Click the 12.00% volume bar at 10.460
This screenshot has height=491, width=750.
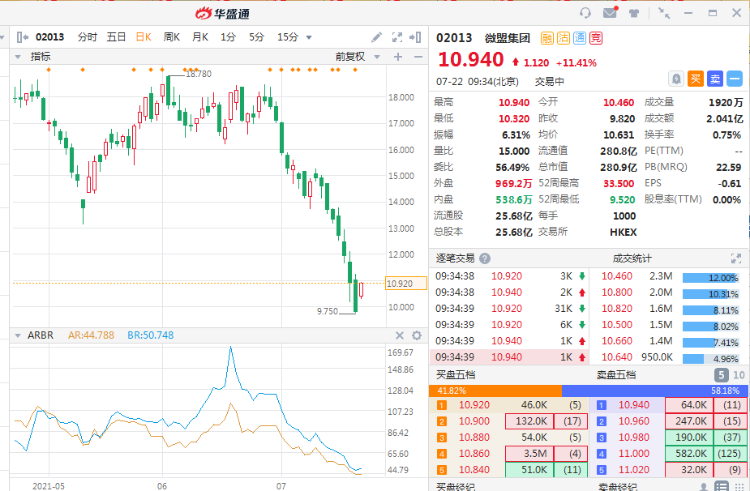[711, 278]
